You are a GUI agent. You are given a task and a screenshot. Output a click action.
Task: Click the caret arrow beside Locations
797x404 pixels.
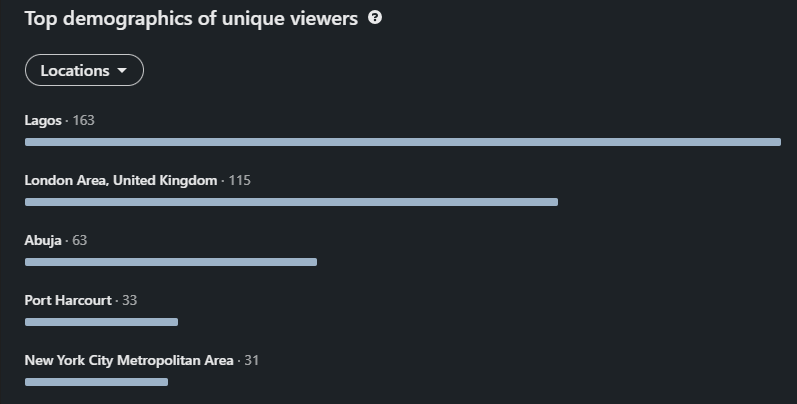click(x=122, y=71)
